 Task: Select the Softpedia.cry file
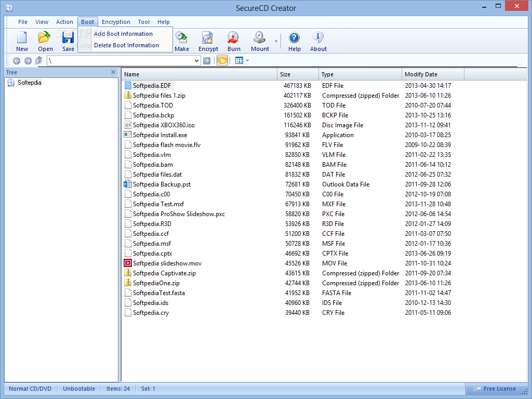point(151,312)
